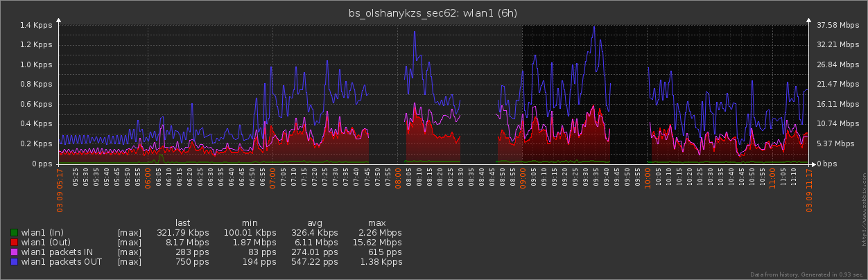Click the 37.58 Mbps right axis label
The height and width of the screenshot is (280, 868).
[x=837, y=25]
